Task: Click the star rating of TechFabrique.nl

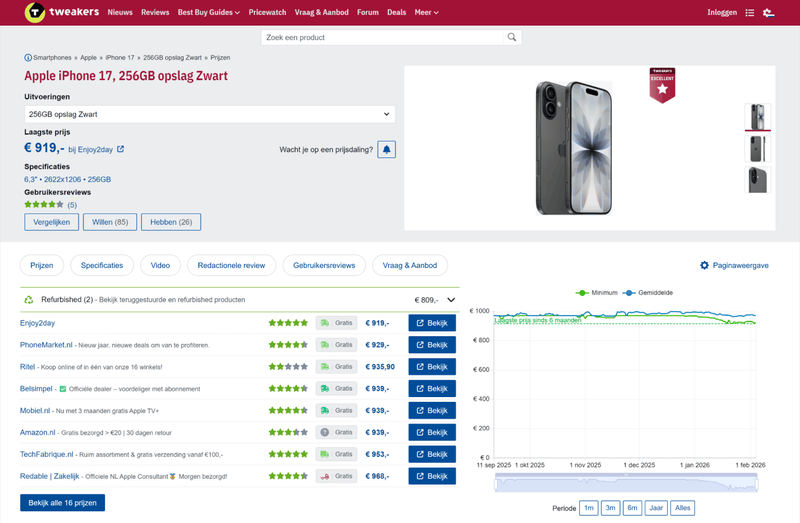Action: (288, 454)
